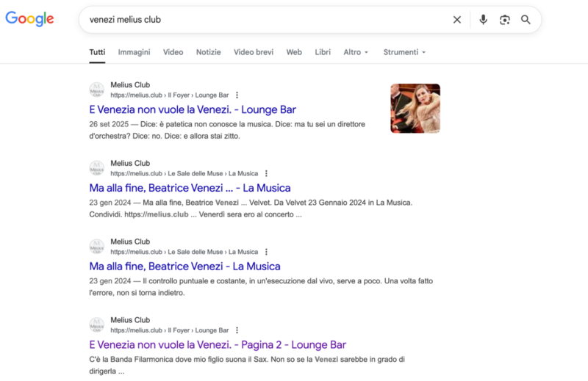This screenshot has height=381, width=588.
Task: Click the magnifying glass search button
Action: coord(526,20)
